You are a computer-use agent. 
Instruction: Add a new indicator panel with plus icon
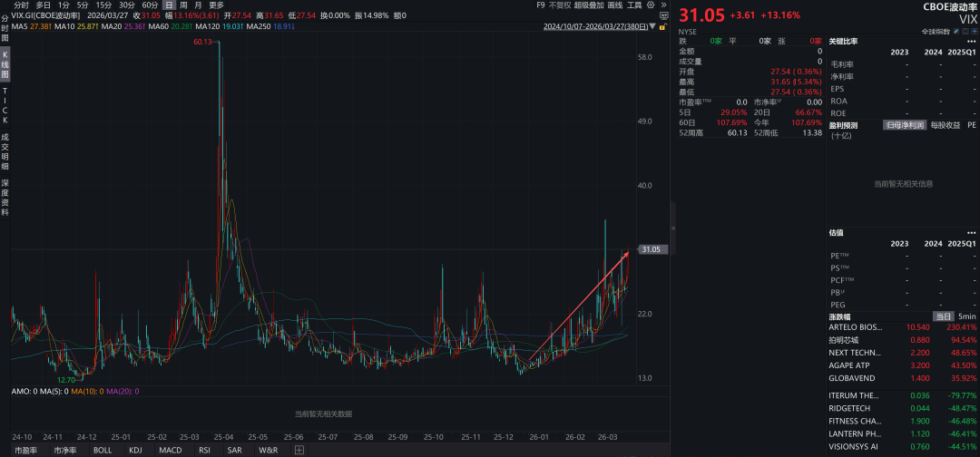click(x=299, y=450)
